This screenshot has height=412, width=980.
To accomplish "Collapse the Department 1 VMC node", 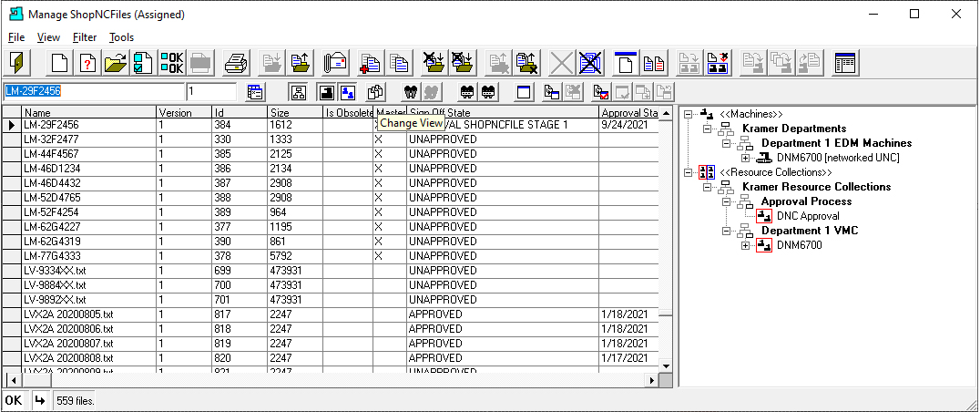I will pos(726,230).
